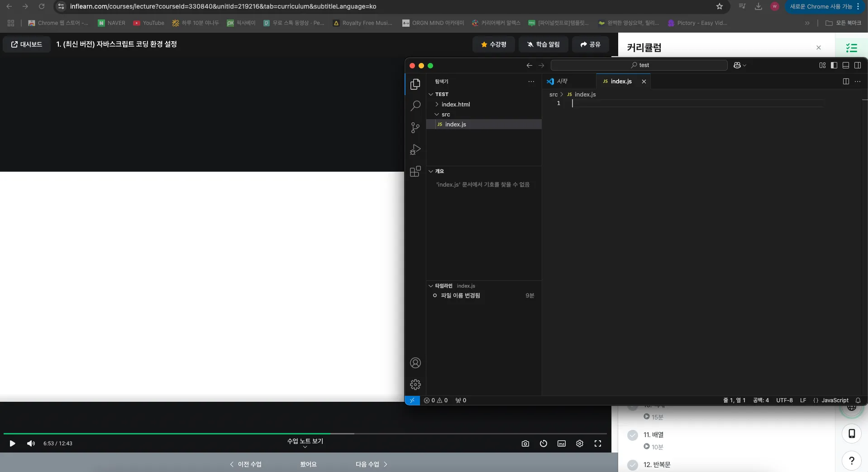Mute the lecture video volume
This screenshot has width=868, height=472.
tap(31, 443)
